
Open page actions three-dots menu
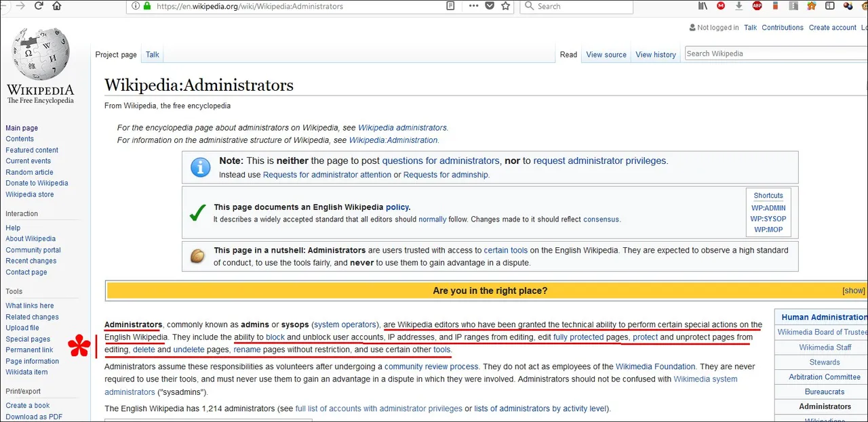click(x=473, y=6)
